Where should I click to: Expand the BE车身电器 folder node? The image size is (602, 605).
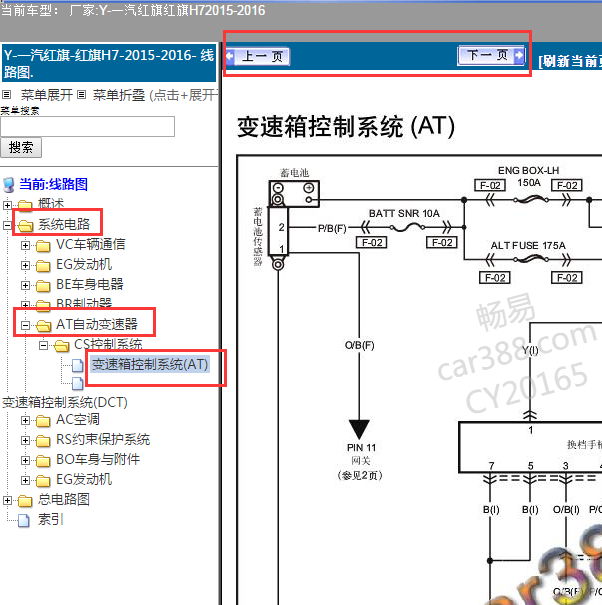pos(25,285)
